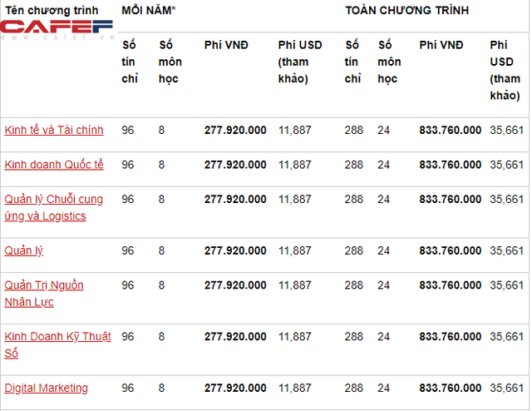The height and width of the screenshot is (411, 532).
Task: Click the MỖI NĂM column group header
Action: (149, 11)
